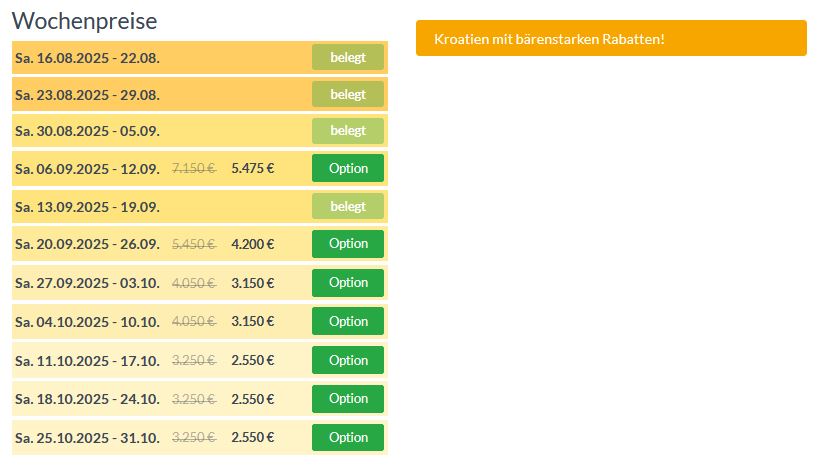
Task: Pick Option for week 18.10.2025 - 24.10.
Action: pyautogui.click(x=348, y=399)
